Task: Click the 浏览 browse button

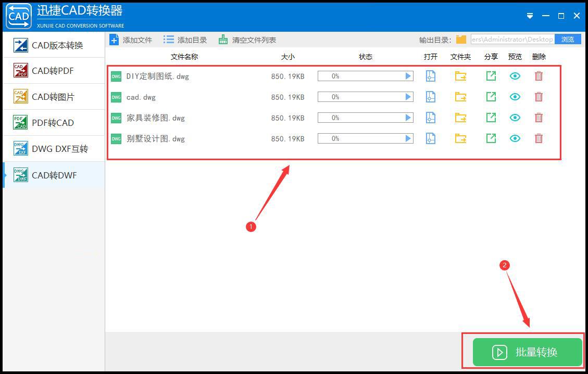Action: tap(567, 39)
